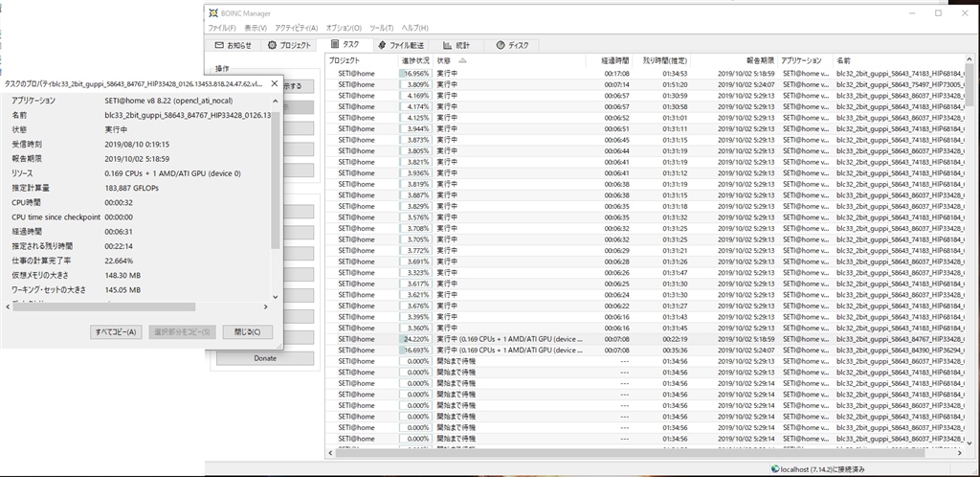Click the scroll-up arrow in the properties dialog
The image size is (980, 477).
(275, 100)
